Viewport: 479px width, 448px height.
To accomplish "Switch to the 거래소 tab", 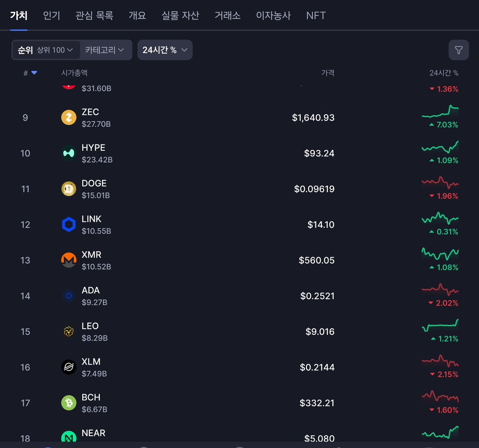I will 228,16.
